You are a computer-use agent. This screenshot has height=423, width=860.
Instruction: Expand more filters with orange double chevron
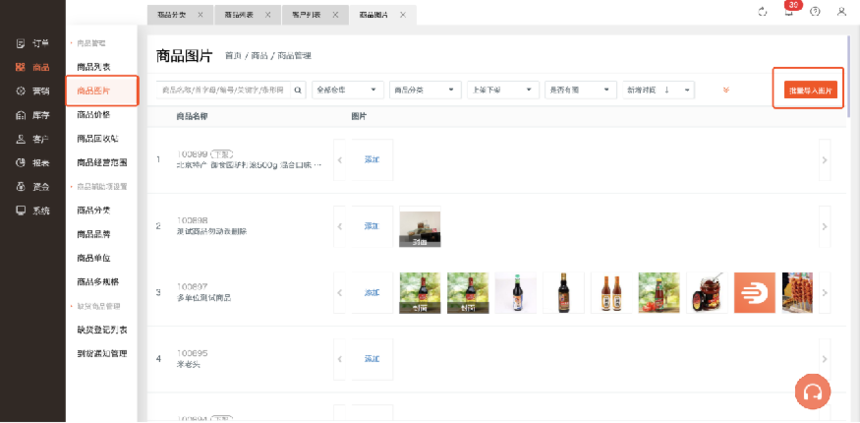tap(725, 90)
